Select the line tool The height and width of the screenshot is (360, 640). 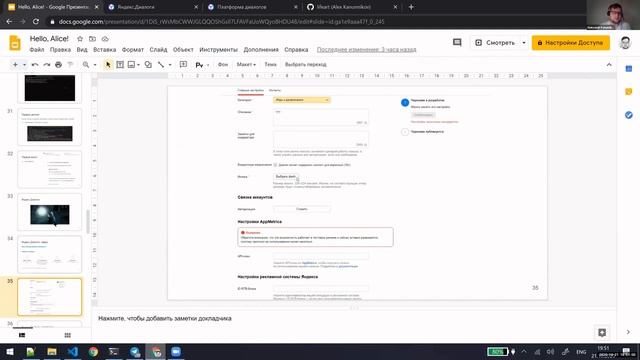(161, 64)
